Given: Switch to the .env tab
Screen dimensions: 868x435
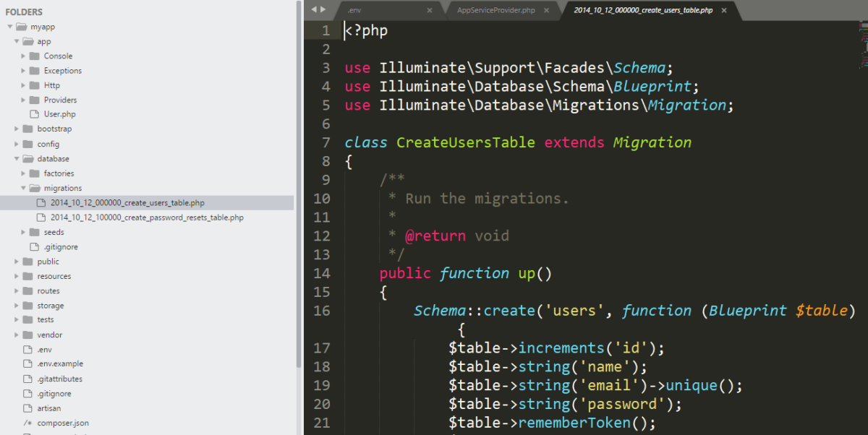Looking at the screenshot, I should coord(354,10).
